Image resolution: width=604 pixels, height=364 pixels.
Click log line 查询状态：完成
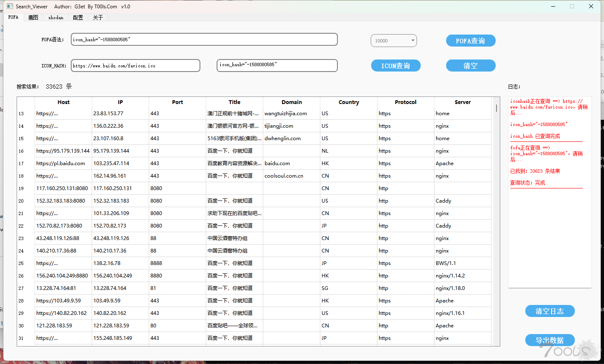[x=527, y=183]
